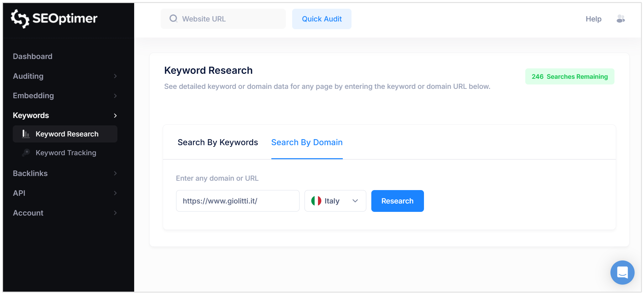Viewport: 644px width, 295px height.
Task: Open Backlinks in the sidebar
Action: [65, 173]
